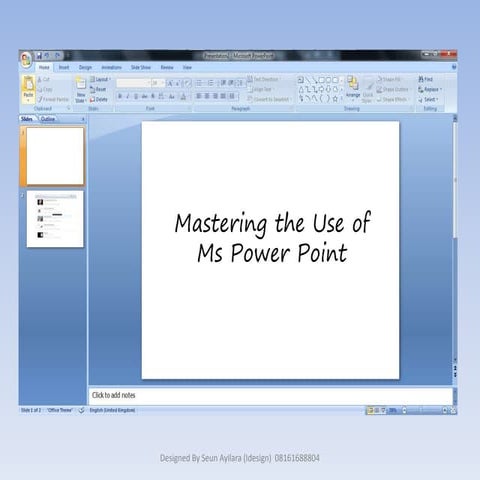The width and height of the screenshot is (480, 480).
Task: Open PowerPoint Help question icon
Action: (454, 67)
